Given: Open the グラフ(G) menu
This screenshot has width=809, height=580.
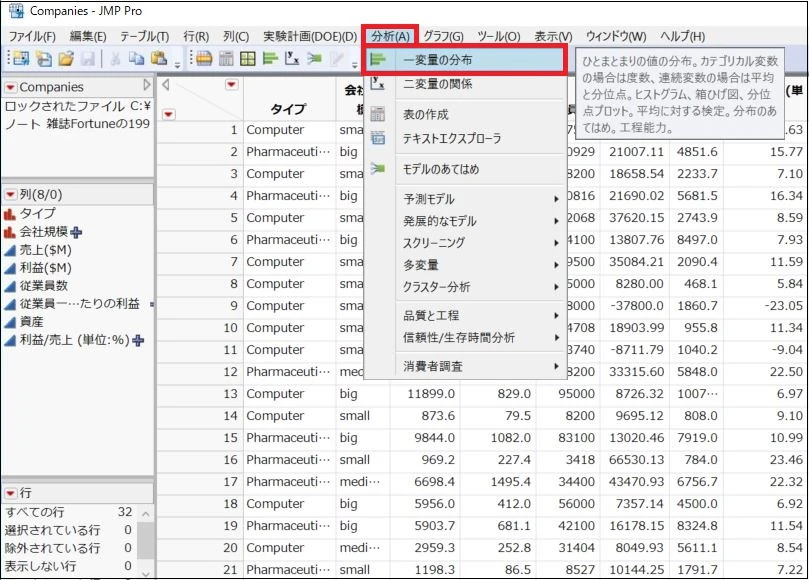Looking at the screenshot, I should (x=443, y=37).
